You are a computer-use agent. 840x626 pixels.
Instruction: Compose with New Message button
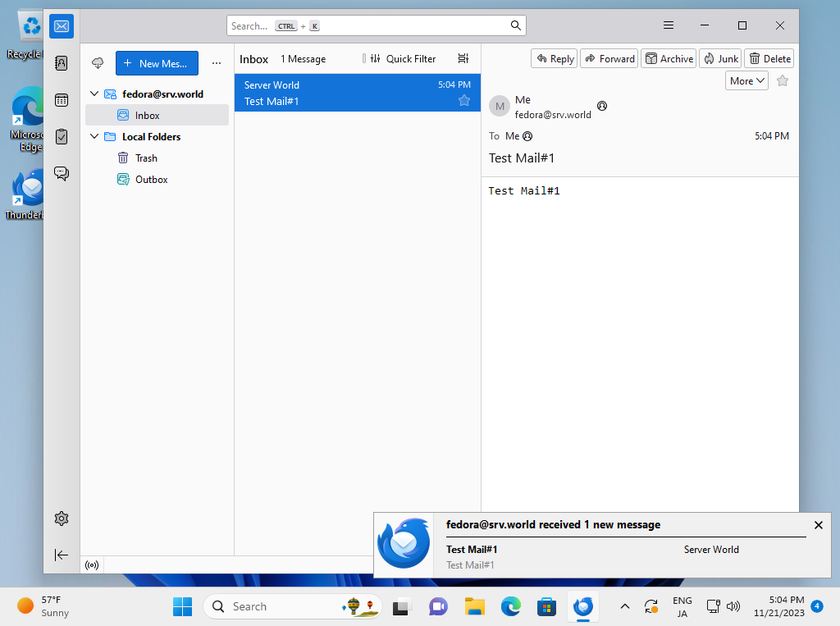coord(157,63)
